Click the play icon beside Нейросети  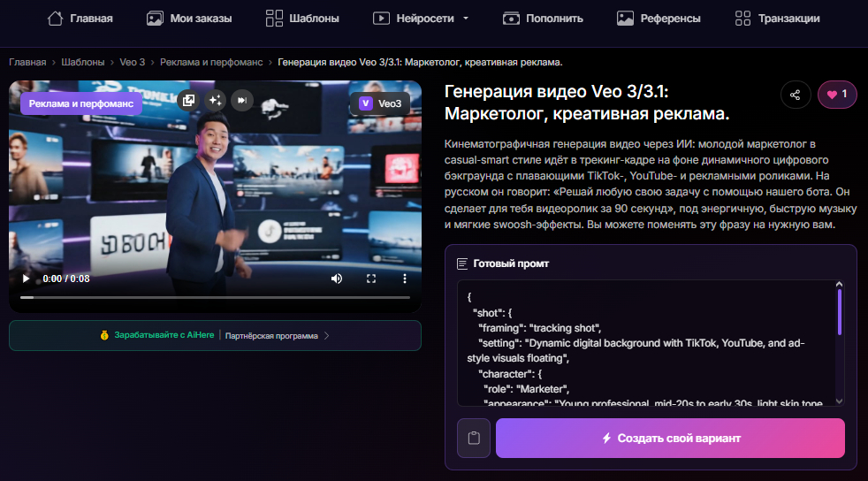(381, 19)
